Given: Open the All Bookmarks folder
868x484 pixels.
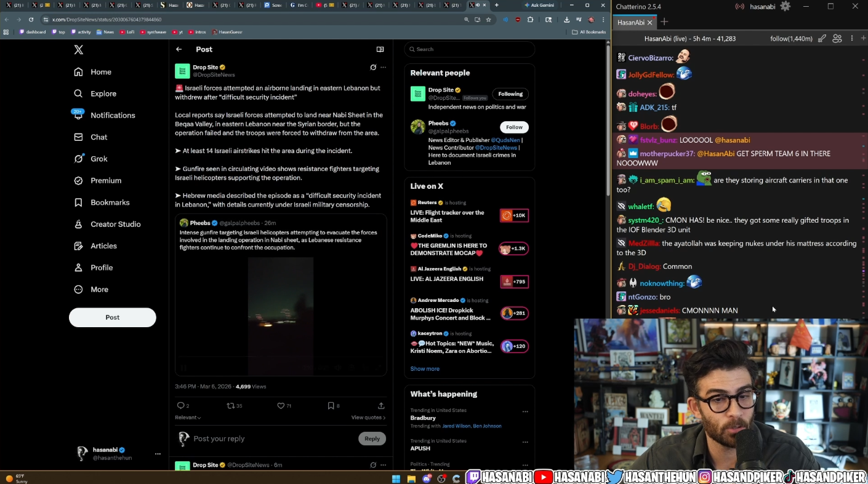Looking at the screenshot, I should tap(589, 32).
